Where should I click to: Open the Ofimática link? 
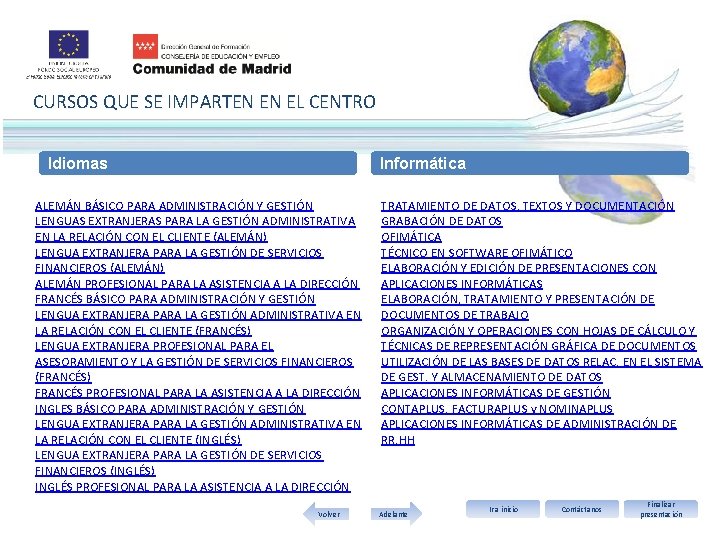coord(411,237)
